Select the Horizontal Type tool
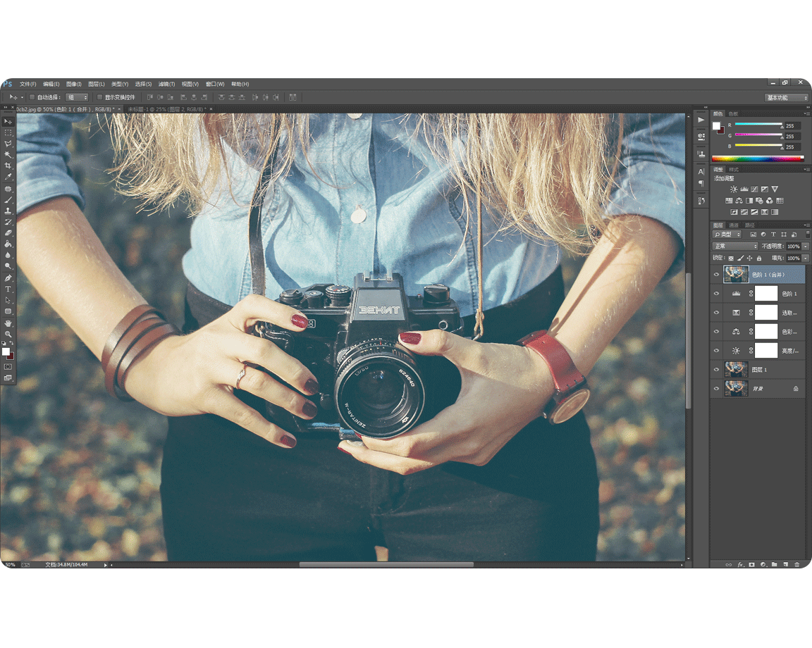The height and width of the screenshot is (648, 812). point(8,289)
